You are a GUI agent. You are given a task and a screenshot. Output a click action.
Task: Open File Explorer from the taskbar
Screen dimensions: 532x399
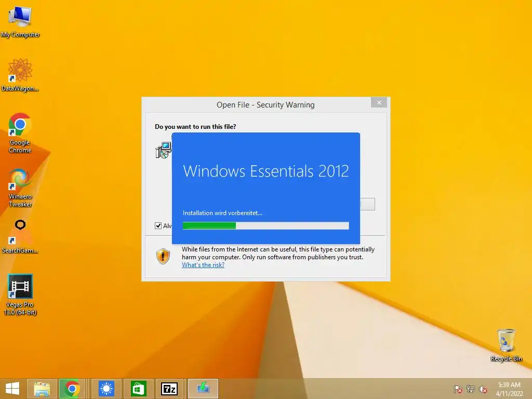point(42,389)
